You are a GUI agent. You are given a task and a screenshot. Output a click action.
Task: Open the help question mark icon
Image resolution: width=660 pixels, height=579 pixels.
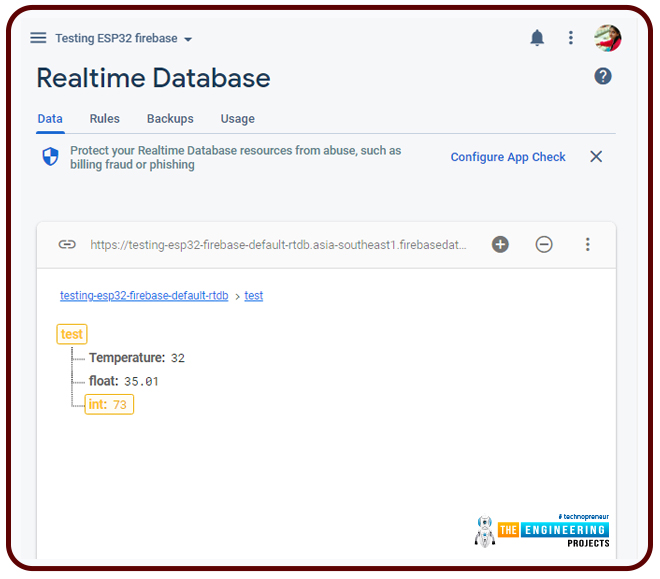(603, 76)
